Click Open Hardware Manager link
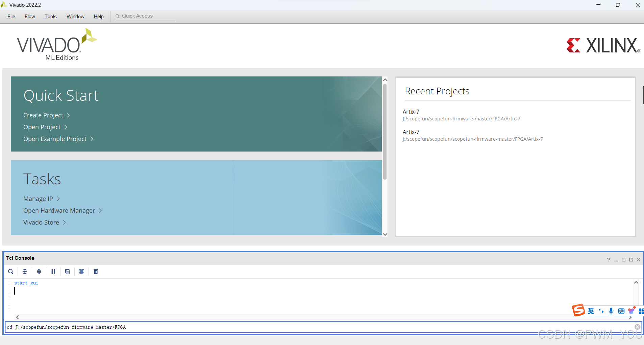Image resolution: width=644 pixels, height=345 pixels. coord(63,211)
